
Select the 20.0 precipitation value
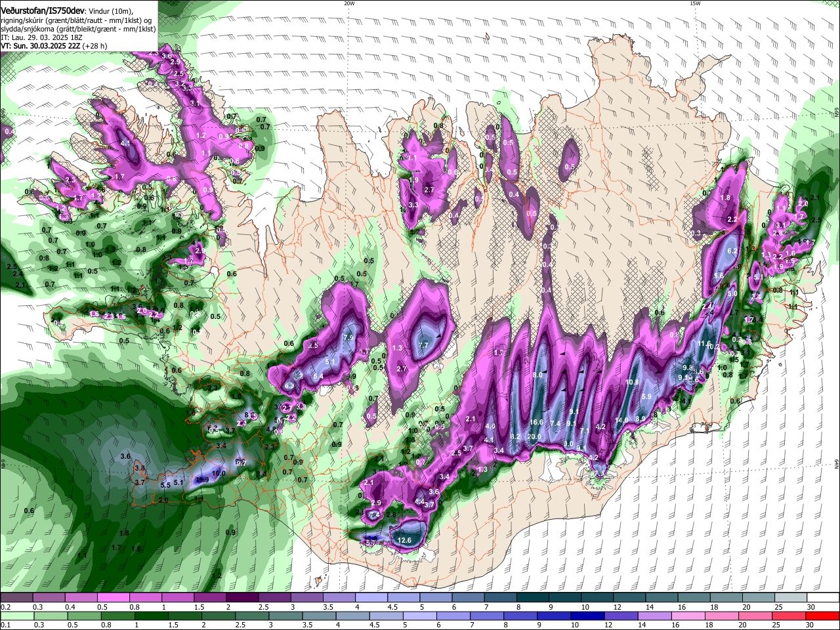tap(534, 436)
